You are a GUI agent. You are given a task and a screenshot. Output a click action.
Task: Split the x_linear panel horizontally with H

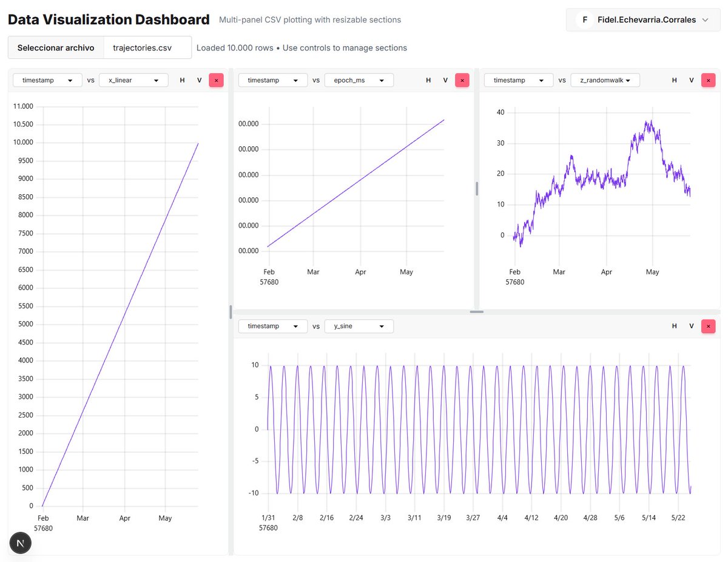pyautogui.click(x=183, y=80)
